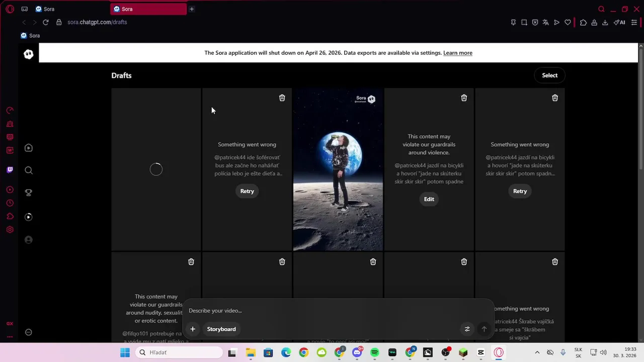Open the explore video icon in Sora sidebar
Screen dimensions: 644x362
(29, 148)
